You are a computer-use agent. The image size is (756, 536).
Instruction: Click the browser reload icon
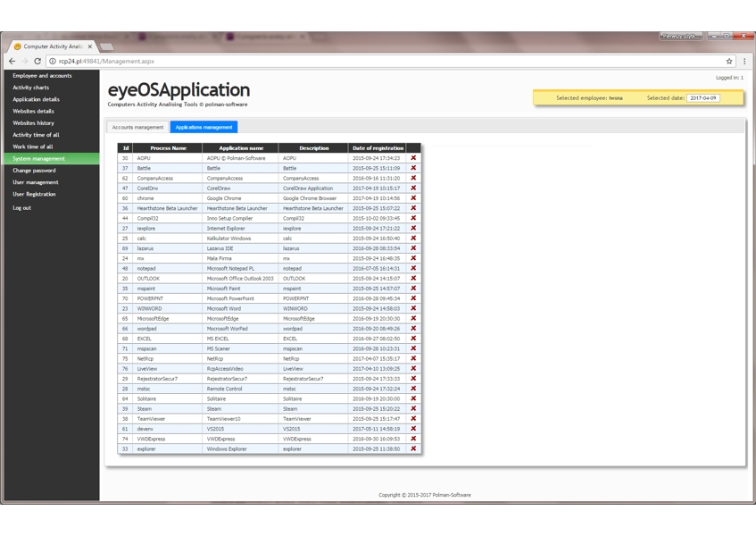click(37, 62)
